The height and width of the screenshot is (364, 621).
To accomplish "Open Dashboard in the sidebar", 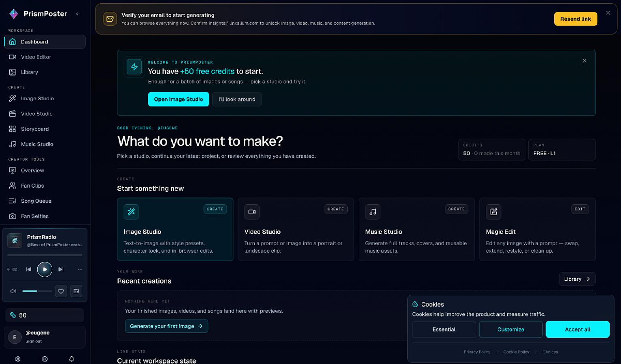I will 45,42.
